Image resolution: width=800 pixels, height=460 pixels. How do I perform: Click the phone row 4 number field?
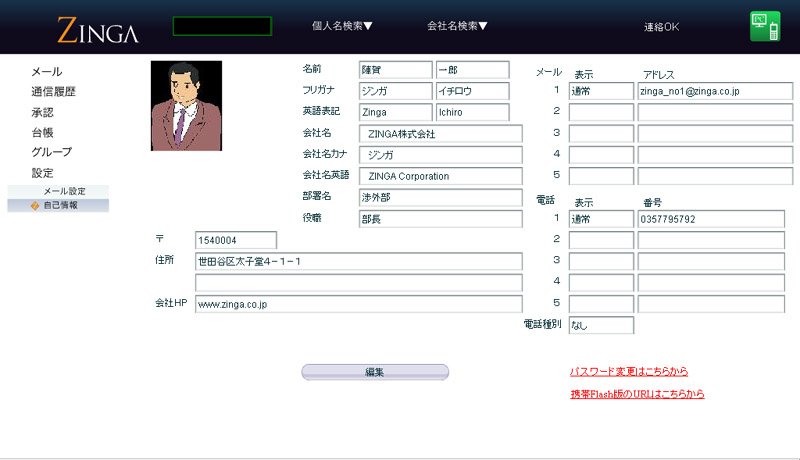(711, 283)
